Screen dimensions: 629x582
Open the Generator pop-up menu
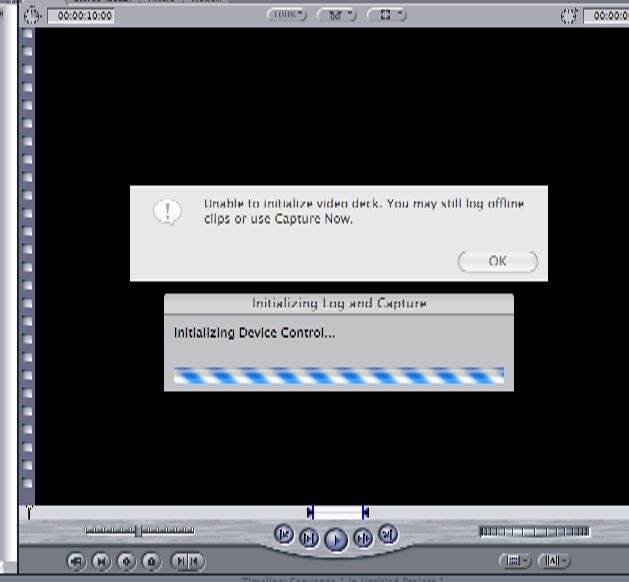[554, 560]
